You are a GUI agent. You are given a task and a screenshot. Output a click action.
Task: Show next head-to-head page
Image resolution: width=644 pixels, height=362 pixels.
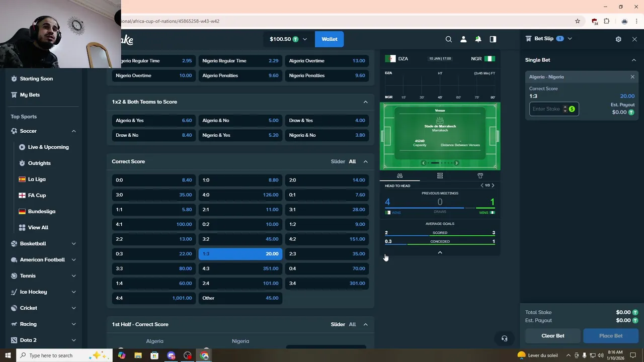pos(493,186)
